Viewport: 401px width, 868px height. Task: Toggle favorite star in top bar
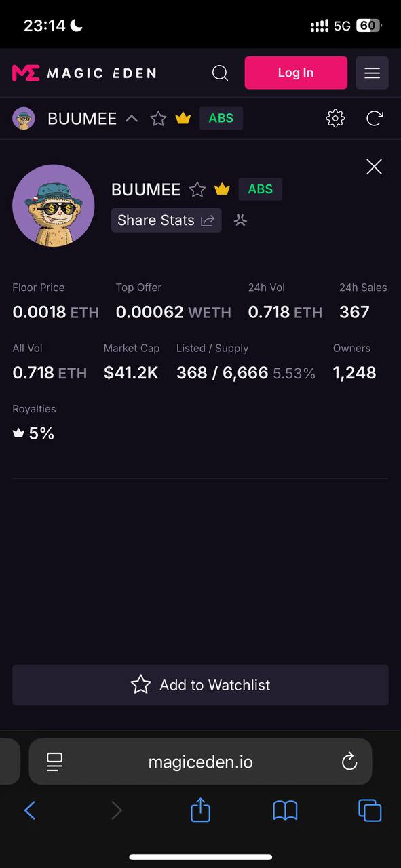pos(158,119)
